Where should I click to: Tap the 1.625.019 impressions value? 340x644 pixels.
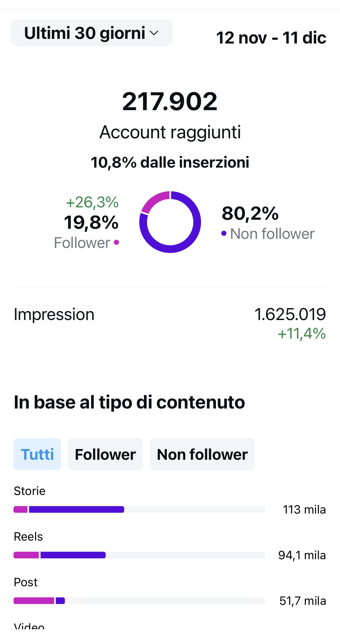click(x=290, y=314)
